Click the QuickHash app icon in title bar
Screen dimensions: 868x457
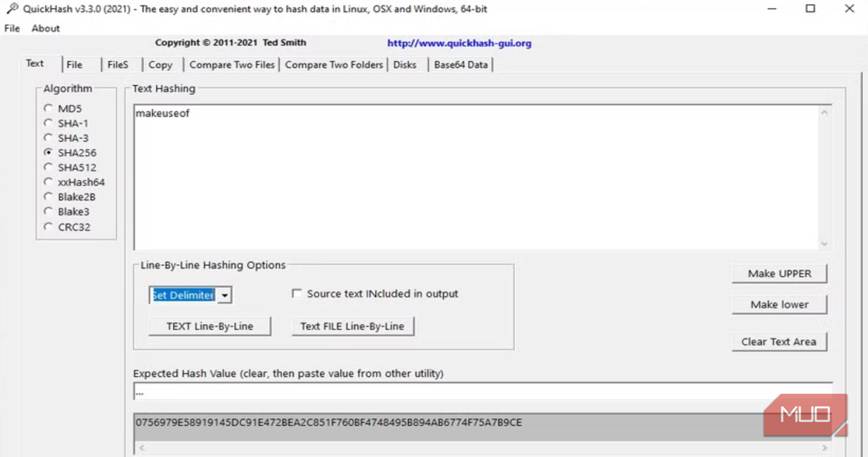click(12, 9)
